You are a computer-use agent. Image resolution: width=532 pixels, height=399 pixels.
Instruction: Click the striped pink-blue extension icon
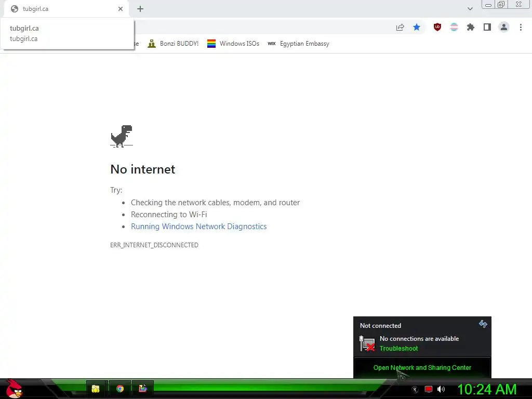point(454,27)
